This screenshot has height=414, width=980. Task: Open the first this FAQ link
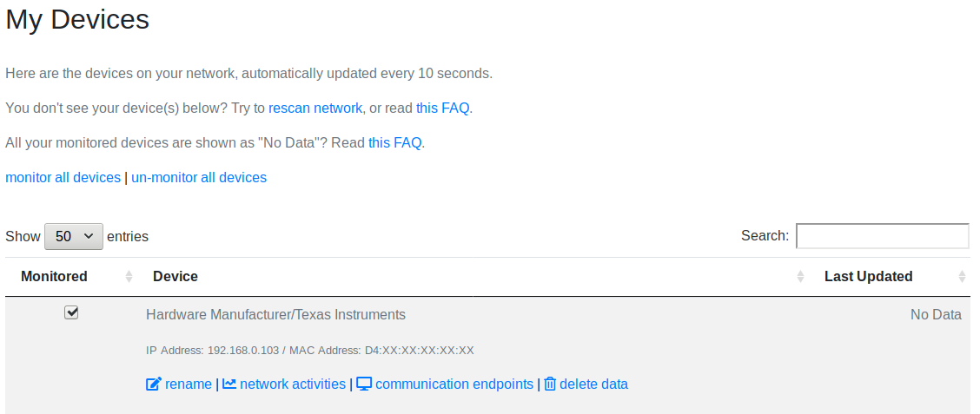pos(442,108)
